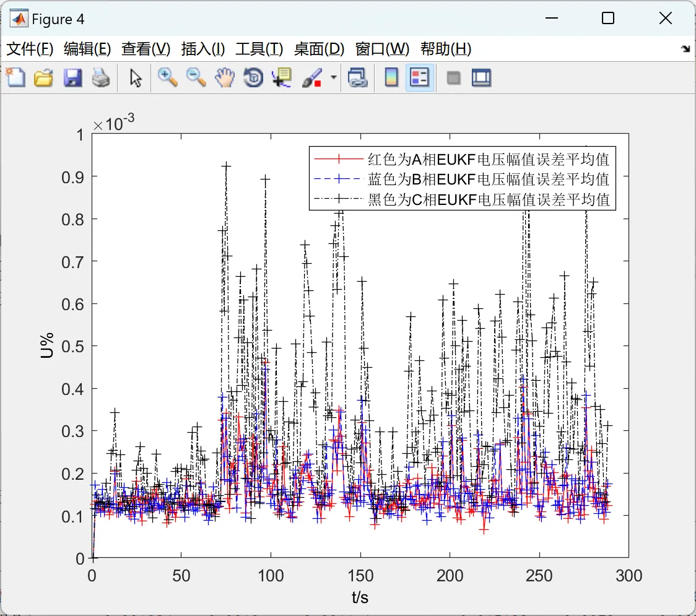Viewport: 696px width, 616px height.
Task: Select the Data Cursor tool
Action: coord(282,77)
